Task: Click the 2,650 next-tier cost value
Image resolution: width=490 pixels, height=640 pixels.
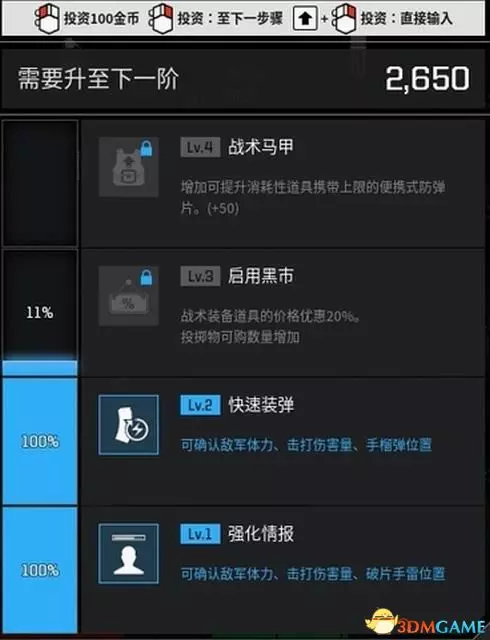Action: point(428,79)
